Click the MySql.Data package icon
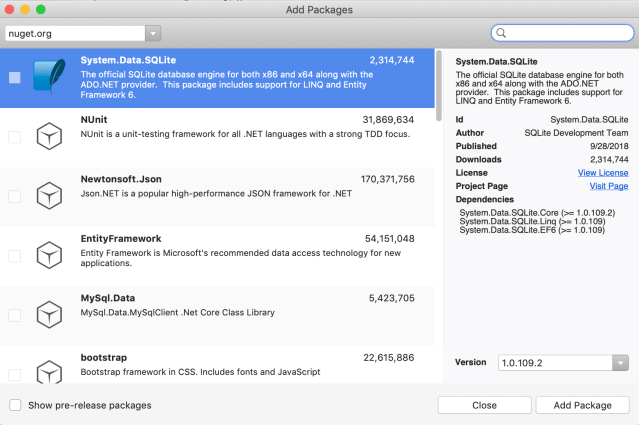 click(x=49, y=314)
